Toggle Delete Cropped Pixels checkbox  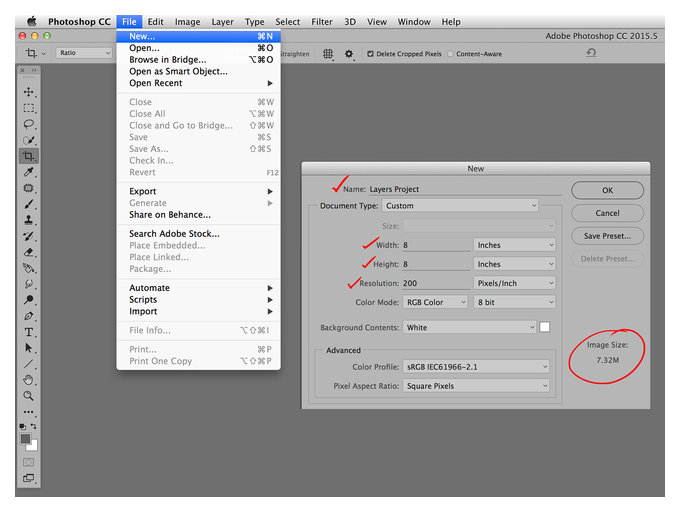click(x=370, y=54)
